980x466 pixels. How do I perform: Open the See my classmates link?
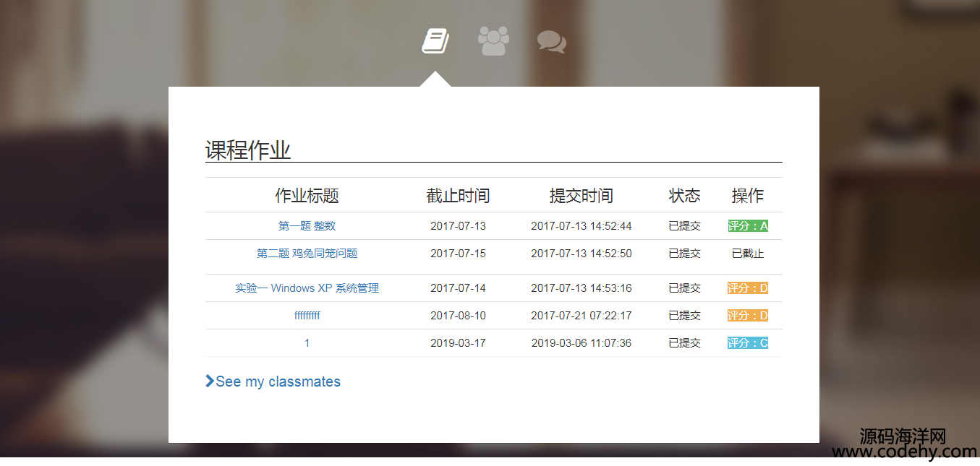[x=278, y=381]
